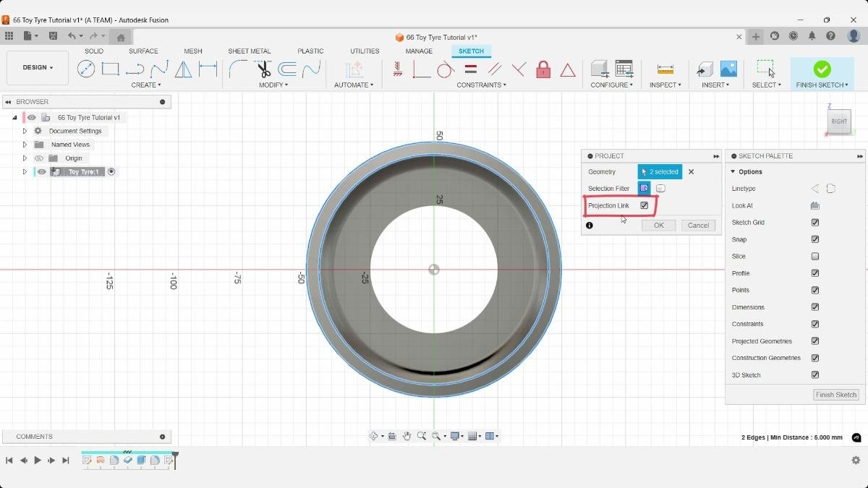Select the Fillet sketch tool
The height and width of the screenshot is (488, 868).
238,69
